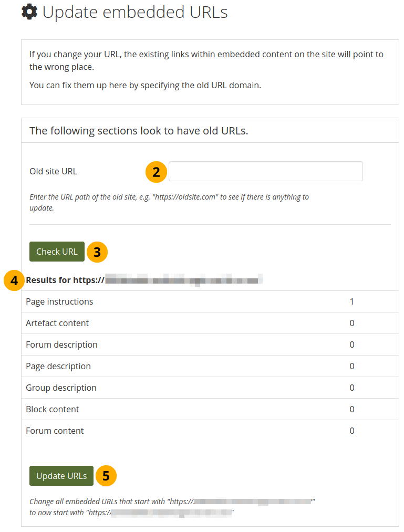Screen dimensions: 404x532
Task: Click the Update embedded URLs heading
Action: click(x=135, y=12)
